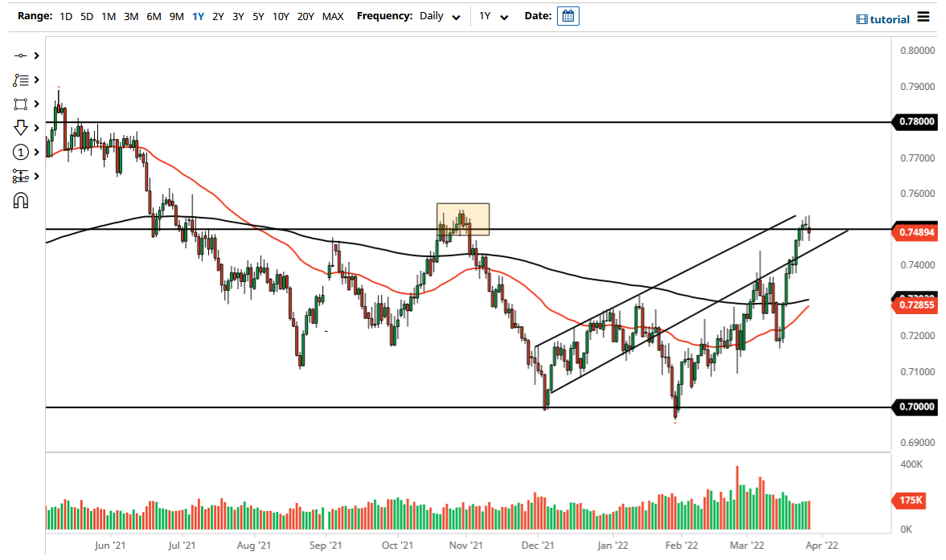Select the MAX range option

[x=333, y=15]
